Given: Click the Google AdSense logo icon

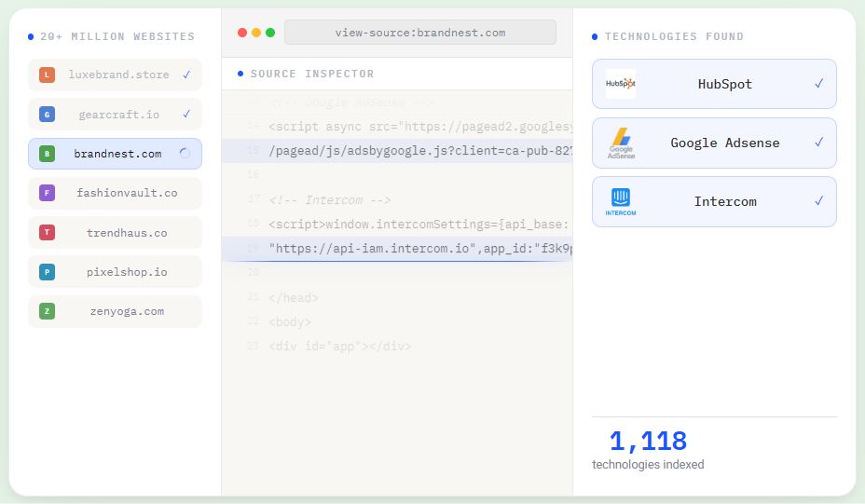Looking at the screenshot, I should tap(621, 143).
